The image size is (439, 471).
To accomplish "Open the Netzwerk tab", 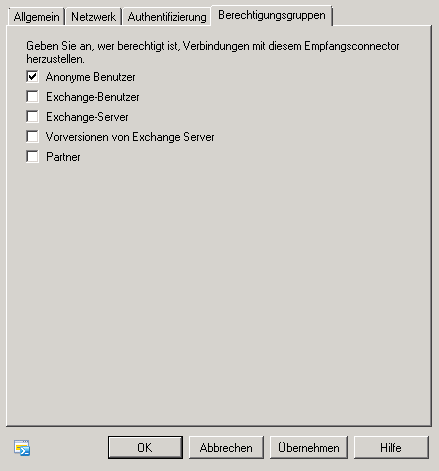I will point(93,17).
